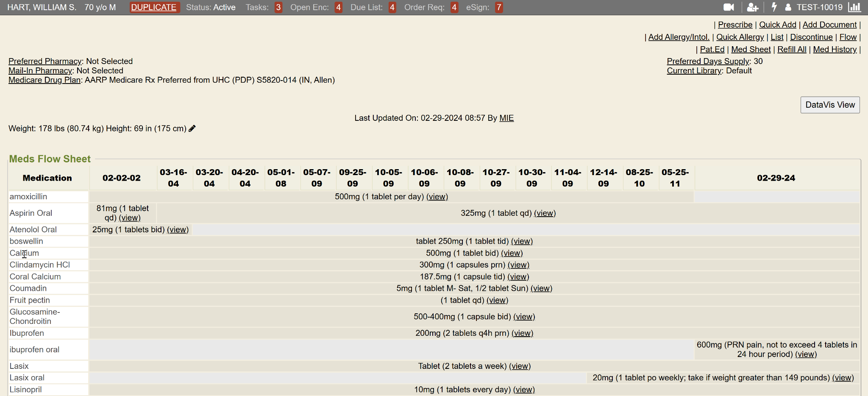Start a video visit from the camera icon
The width and height of the screenshot is (868, 396).
point(728,7)
